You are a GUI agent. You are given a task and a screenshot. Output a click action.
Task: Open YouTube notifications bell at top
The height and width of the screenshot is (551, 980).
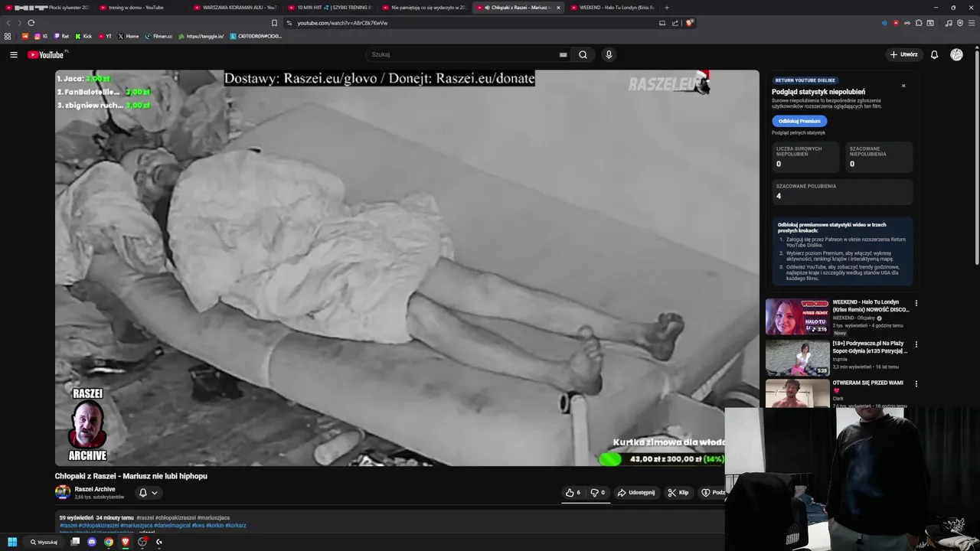(934, 54)
